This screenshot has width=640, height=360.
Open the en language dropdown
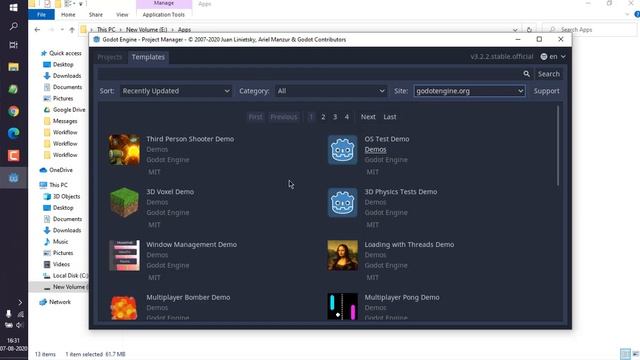click(x=553, y=57)
